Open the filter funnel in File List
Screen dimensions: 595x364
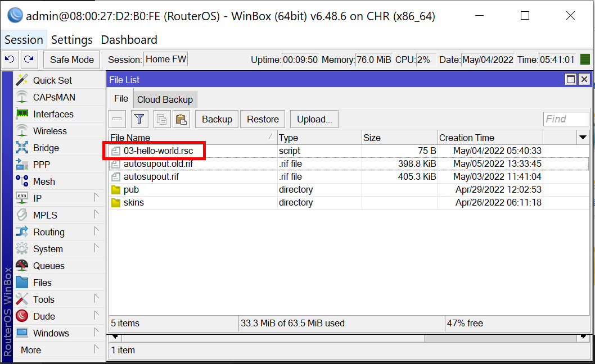click(x=139, y=119)
